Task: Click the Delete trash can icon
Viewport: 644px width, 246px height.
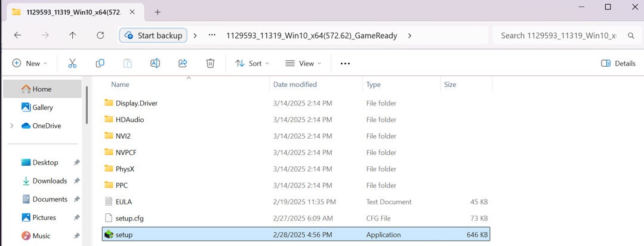Action: [210, 63]
